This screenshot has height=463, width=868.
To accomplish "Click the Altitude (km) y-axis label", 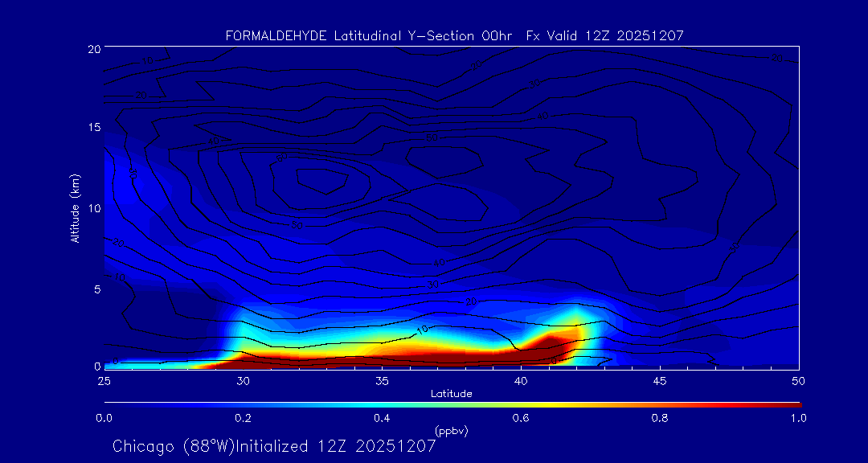I will click(x=75, y=207).
